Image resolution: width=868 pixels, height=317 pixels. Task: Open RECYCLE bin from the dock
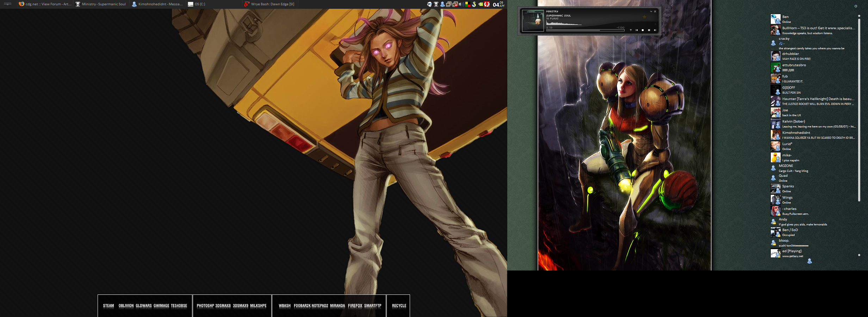(399, 306)
